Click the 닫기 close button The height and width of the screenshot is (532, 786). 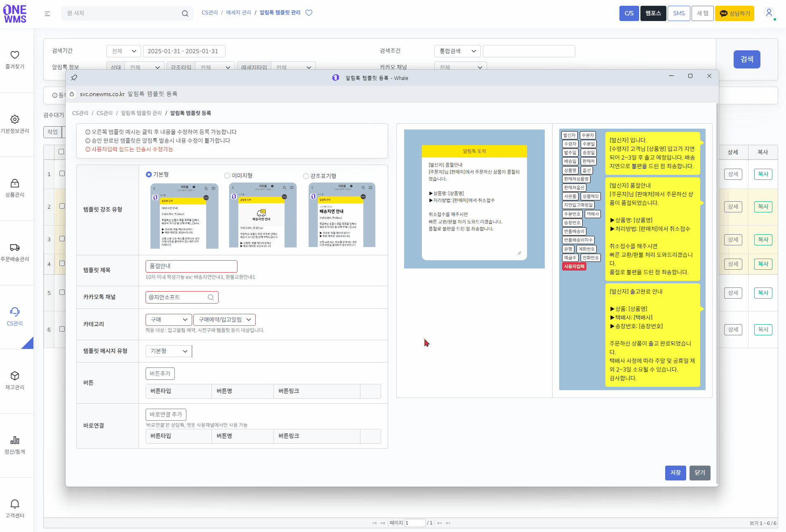pos(700,473)
